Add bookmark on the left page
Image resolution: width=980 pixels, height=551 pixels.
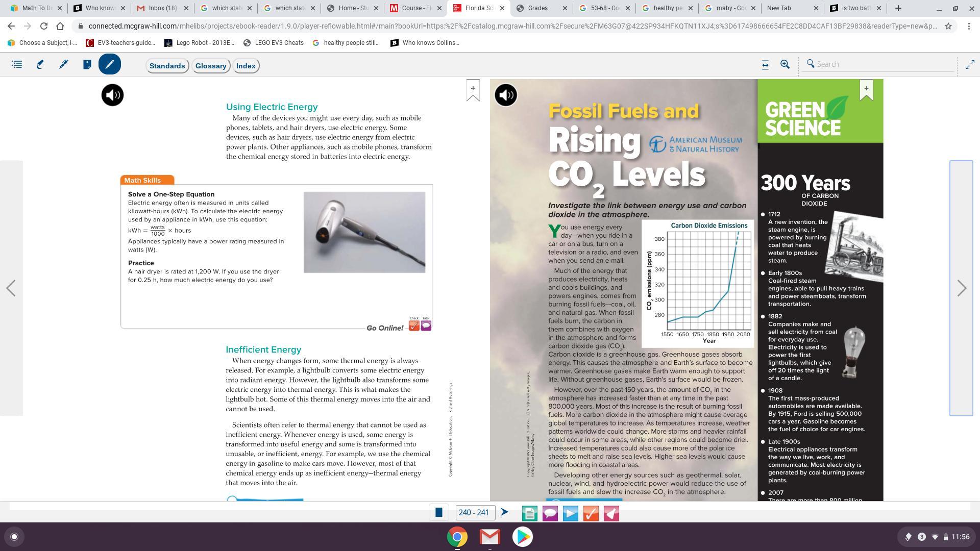tap(473, 90)
